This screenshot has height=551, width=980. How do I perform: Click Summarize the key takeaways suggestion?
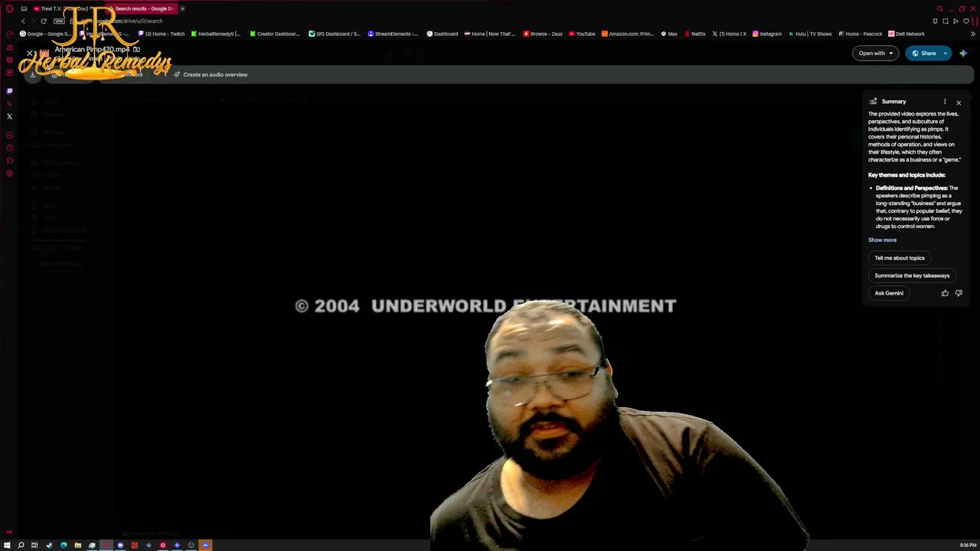[x=912, y=275]
